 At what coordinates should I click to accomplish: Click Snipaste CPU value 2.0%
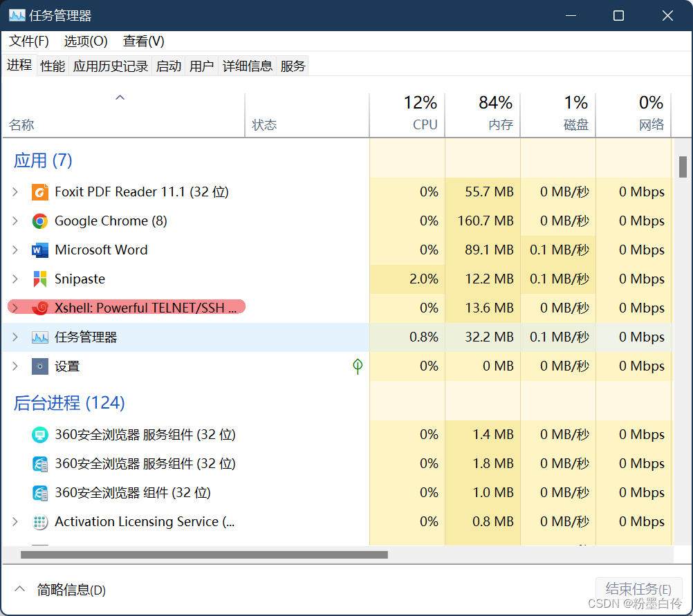pos(423,279)
